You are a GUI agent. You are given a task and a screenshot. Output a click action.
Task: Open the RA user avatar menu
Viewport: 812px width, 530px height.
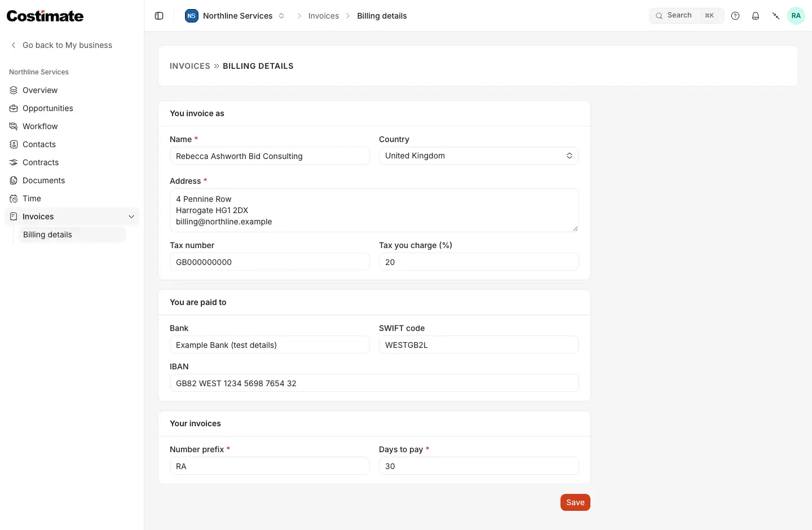click(x=796, y=16)
